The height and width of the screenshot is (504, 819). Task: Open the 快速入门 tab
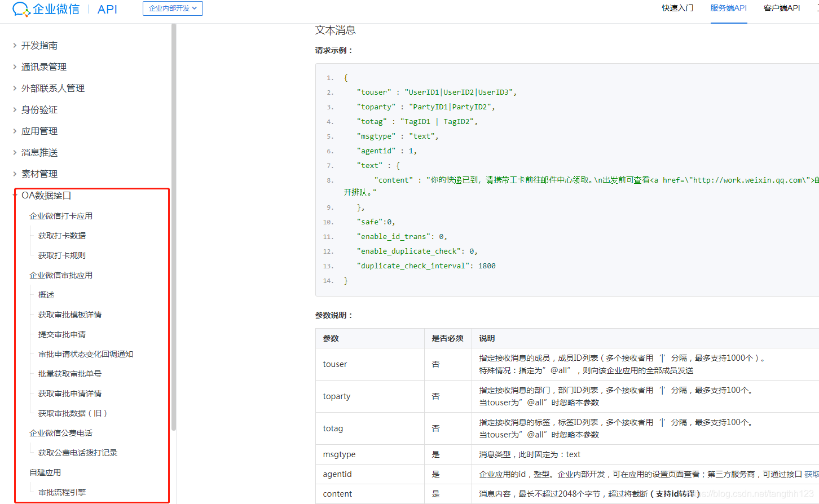pos(677,8)
